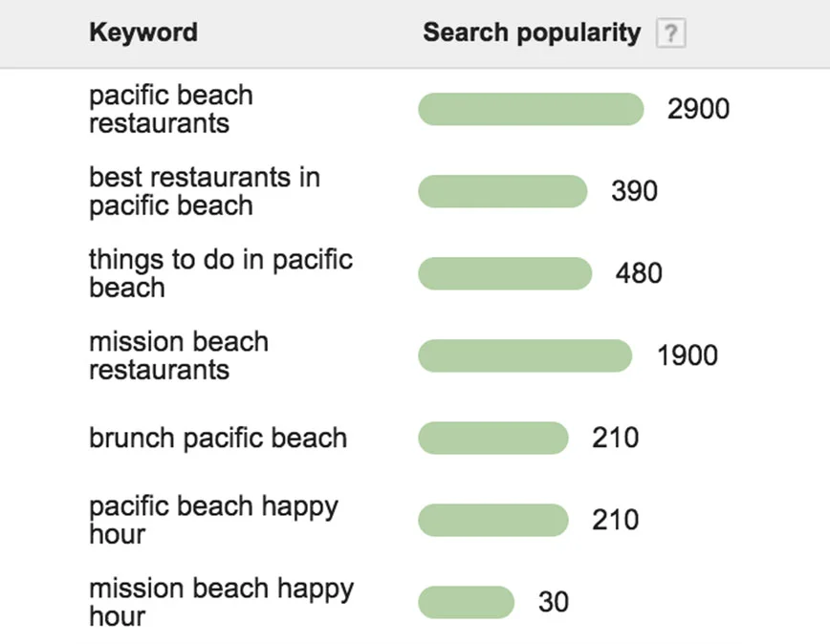
Task: Click the popularity bar showing 480
Action: click(505, 273)
